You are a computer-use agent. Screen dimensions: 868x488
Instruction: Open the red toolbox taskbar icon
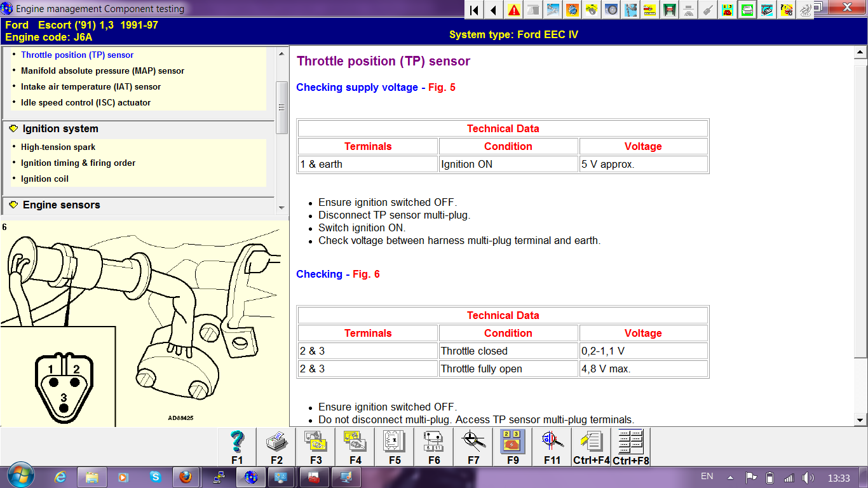point(314,477)
